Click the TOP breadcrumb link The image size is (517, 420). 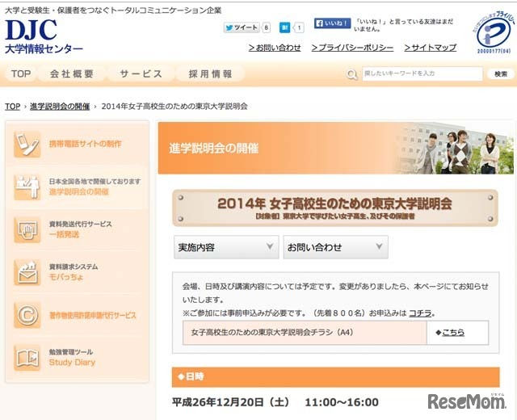13,107
